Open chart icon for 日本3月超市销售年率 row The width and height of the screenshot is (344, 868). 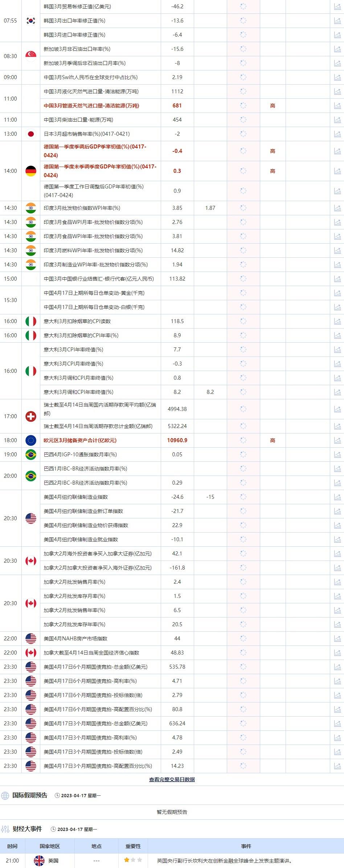coord(337,134)
